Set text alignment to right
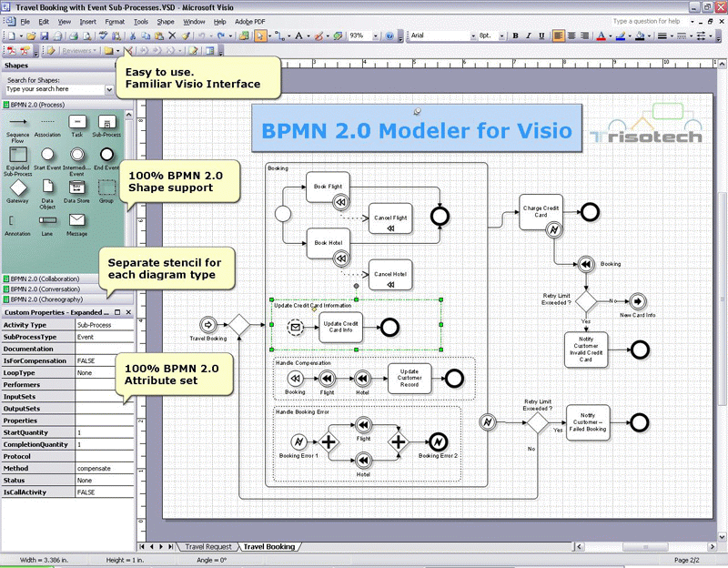This screenshot has width=728, height=568. pyautogui.click(x=584, y=35)
